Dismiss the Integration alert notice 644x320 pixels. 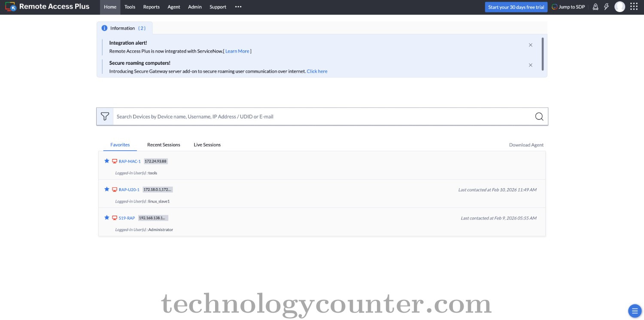click(x=531, y=45)
